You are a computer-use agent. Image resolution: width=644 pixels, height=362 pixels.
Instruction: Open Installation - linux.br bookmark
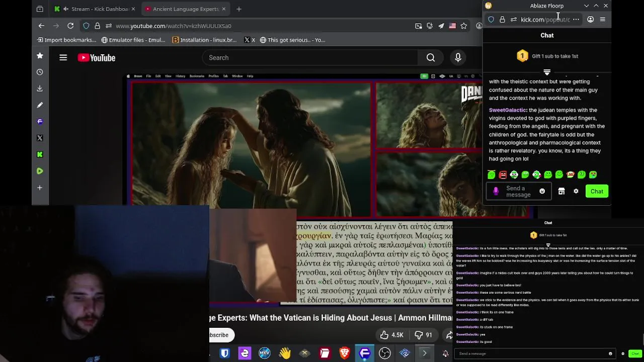(204, 40)
